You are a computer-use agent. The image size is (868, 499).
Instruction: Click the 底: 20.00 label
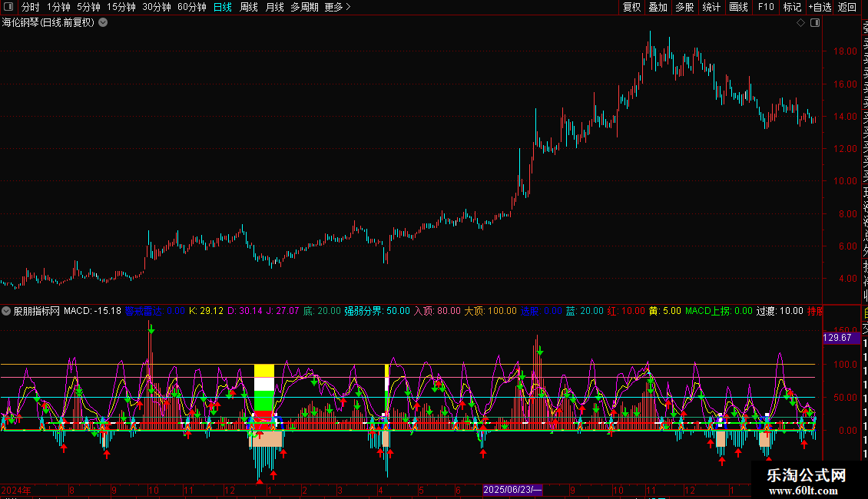tap(322, 311)
